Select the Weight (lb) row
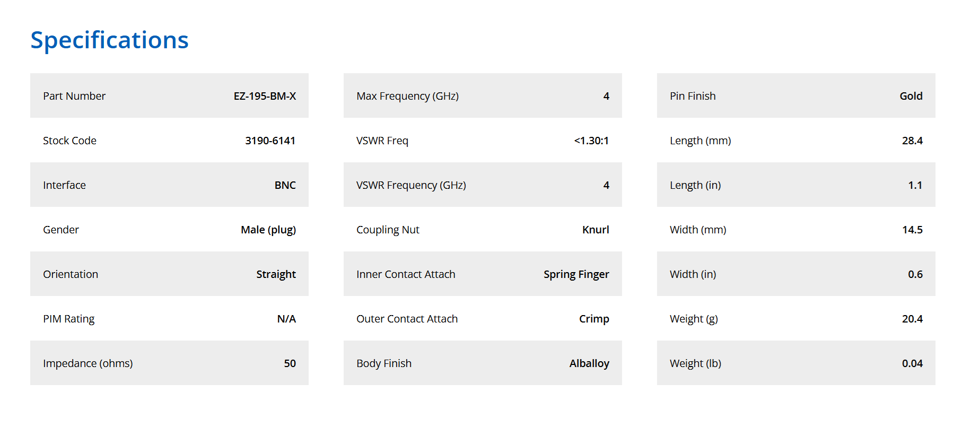The width and height of the screenshot is (980, 427). [x=796, y=363]
